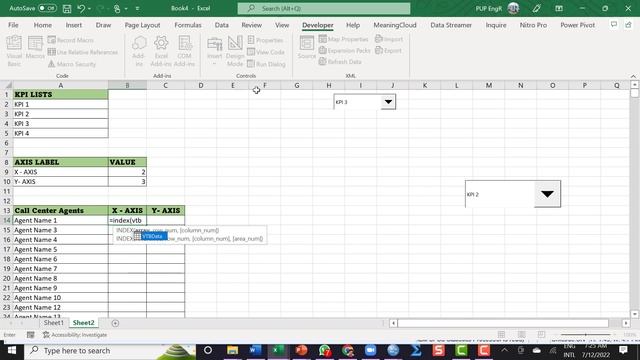This screenshot has height=360, width=640.
Task: Open the Power Pivot tab
Action: tap(578, 25)
